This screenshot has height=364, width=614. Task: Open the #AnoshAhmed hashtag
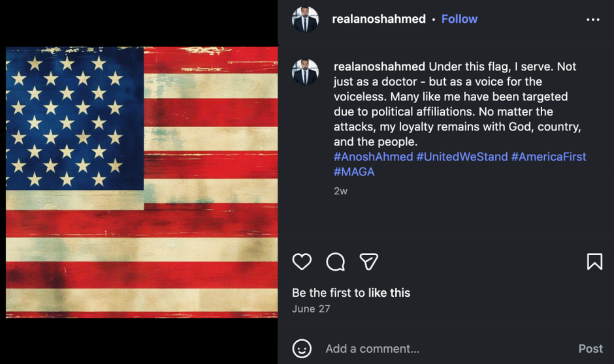click(x=373, y=157)
